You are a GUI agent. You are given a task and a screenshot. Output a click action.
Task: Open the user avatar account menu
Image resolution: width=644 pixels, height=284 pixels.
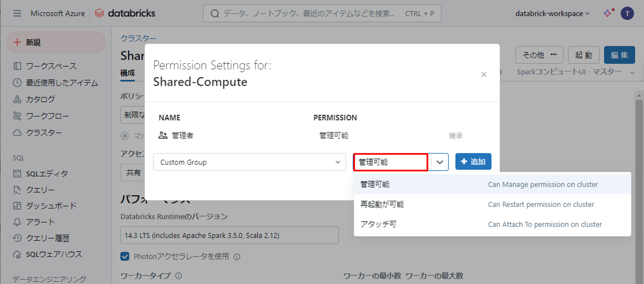click(627, 13)
